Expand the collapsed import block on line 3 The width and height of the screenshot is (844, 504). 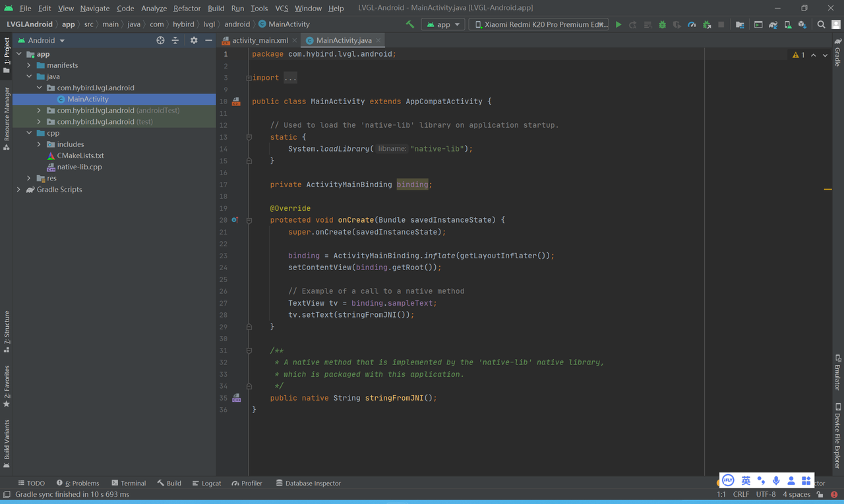pos(249,78)
